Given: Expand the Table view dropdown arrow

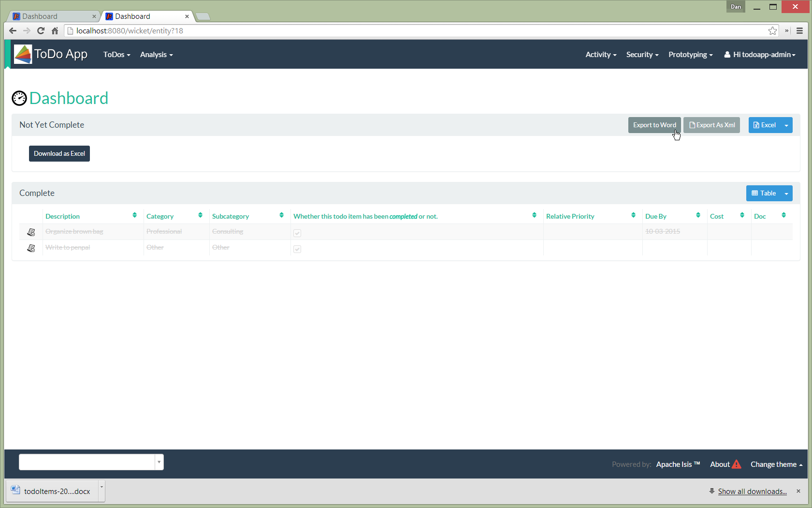Looking at the screenshot, I should 786,194.
